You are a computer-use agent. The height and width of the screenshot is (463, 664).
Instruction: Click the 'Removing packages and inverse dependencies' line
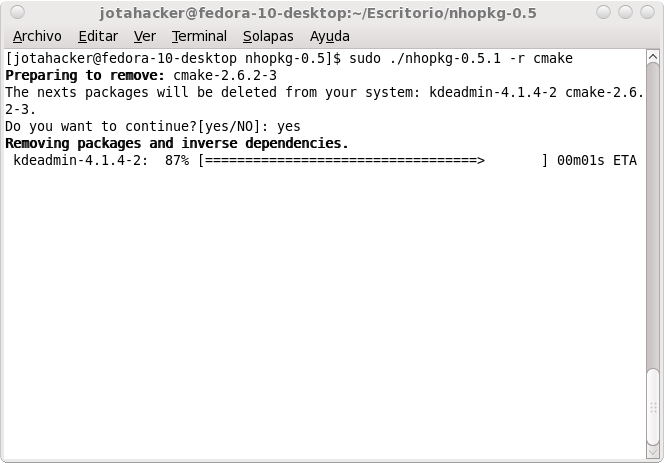click(177, 143)
